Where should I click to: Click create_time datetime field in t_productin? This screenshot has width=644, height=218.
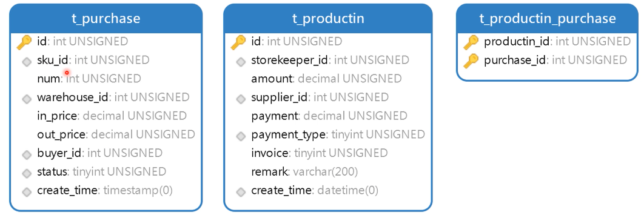pyautogui.click(x=315, y=191)
